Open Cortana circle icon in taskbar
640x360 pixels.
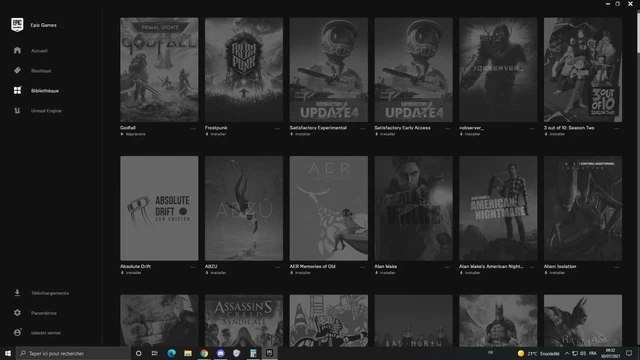tap(138, 353)
